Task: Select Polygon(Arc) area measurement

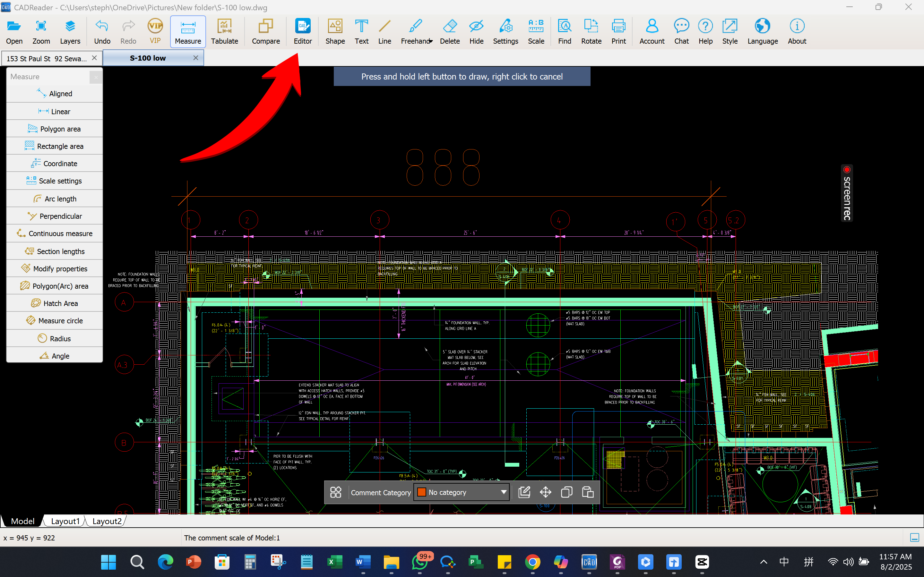Action: (x=55, y=286)
